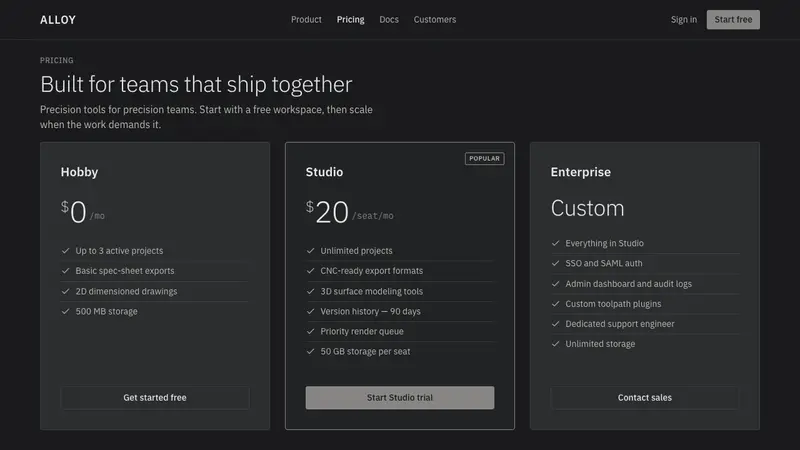This screenshot has height=450, width=800.
Task: Click the small PRICING label above the heading
Action: pyautogui.click(x=57, y=60)
